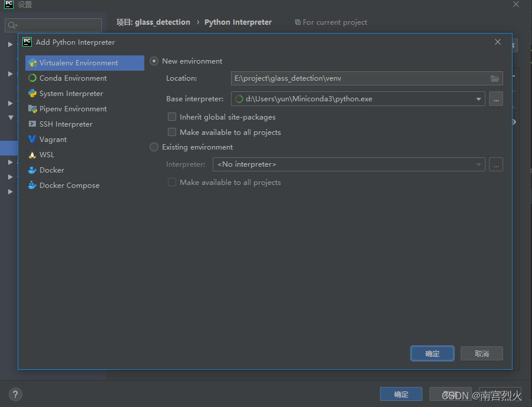Check Make available to all projects under Existing environment
This screenshot has height=407, width=532.
(x=172, y=182)
